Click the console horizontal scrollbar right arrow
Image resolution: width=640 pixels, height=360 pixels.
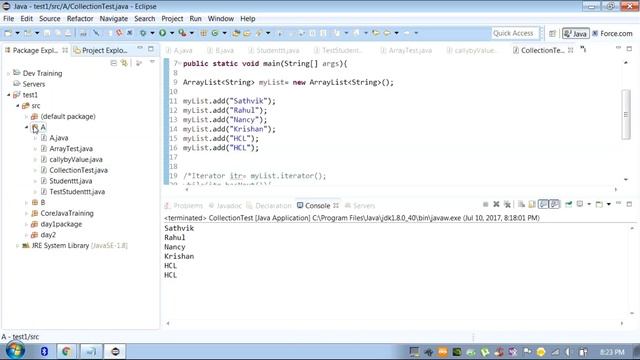(x=622, y=323)
